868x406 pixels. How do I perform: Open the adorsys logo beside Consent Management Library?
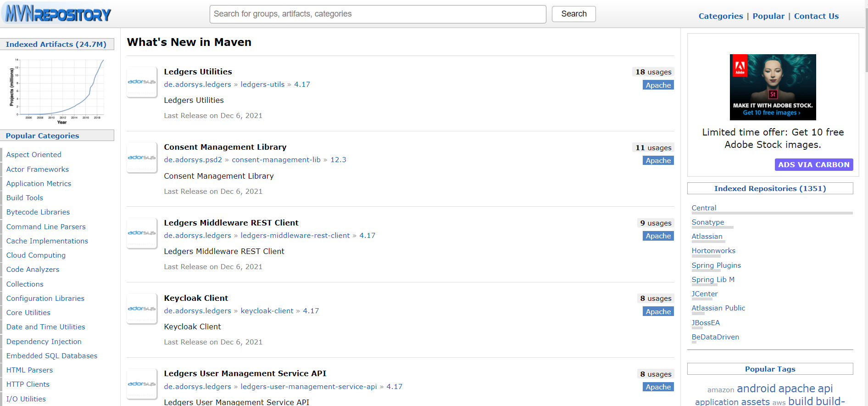142,158
